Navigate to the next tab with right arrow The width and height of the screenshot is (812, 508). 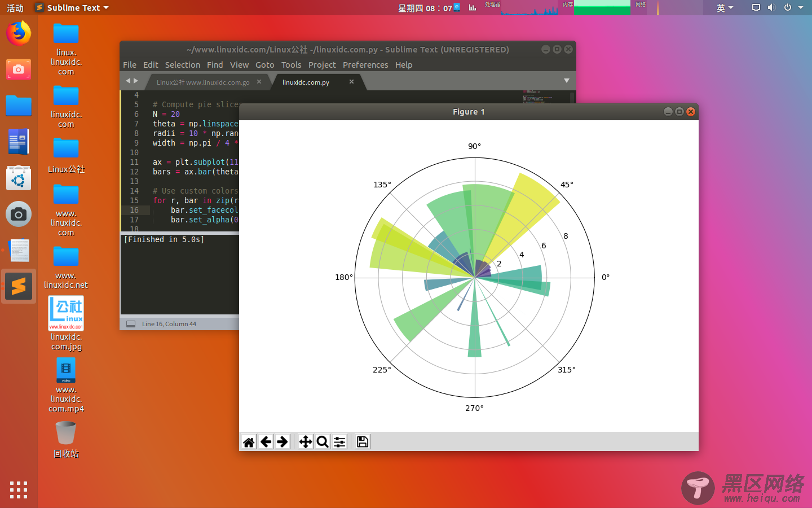click(x=135, y=81)
